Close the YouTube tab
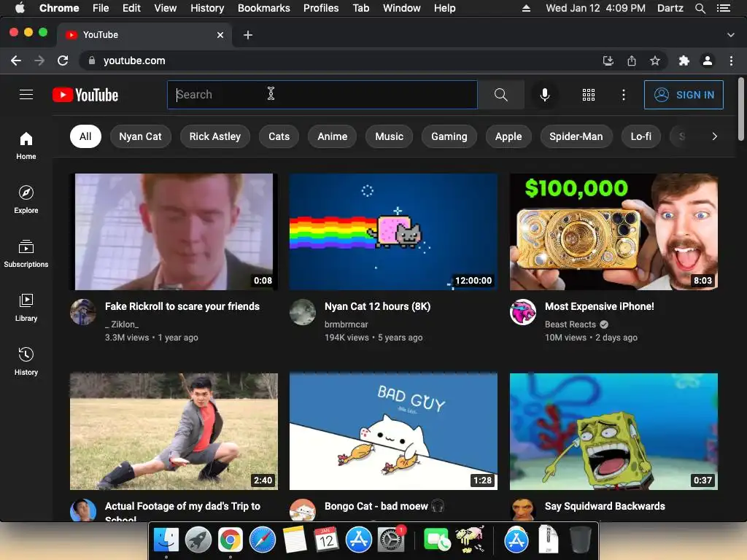Viewport: 747px width, 560px height. tap(220, 35)
